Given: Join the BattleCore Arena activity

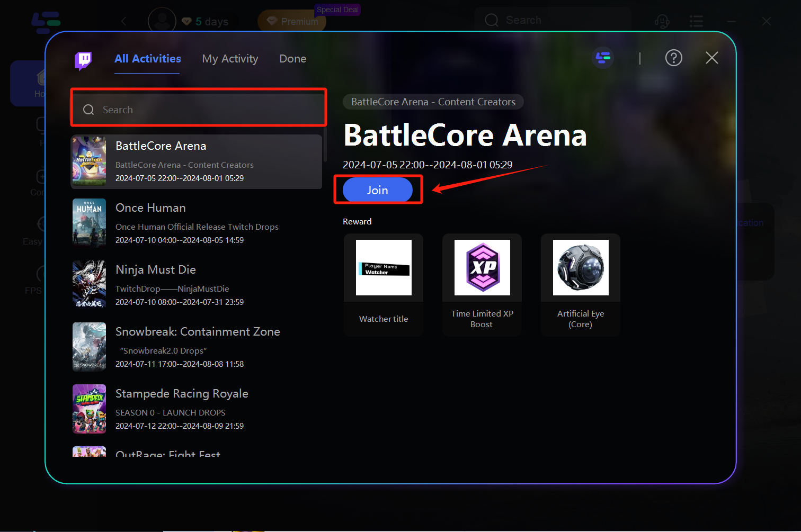Looking at the screenshot, I should (x=378, y=190).
